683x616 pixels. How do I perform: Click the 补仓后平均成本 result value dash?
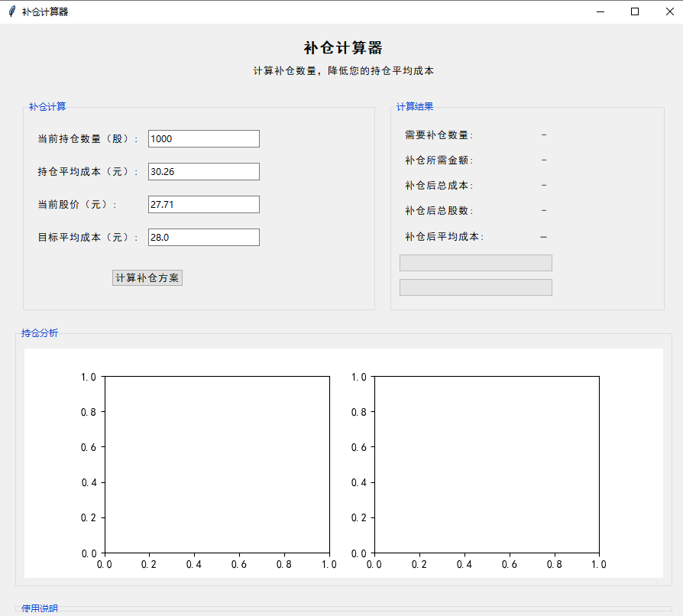(543, 237)
